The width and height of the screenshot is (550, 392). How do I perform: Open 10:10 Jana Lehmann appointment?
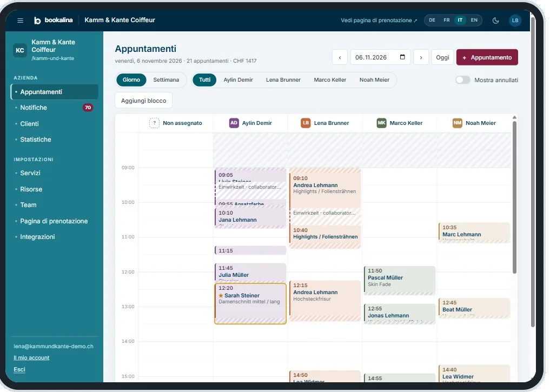click(x=250, y=218)
